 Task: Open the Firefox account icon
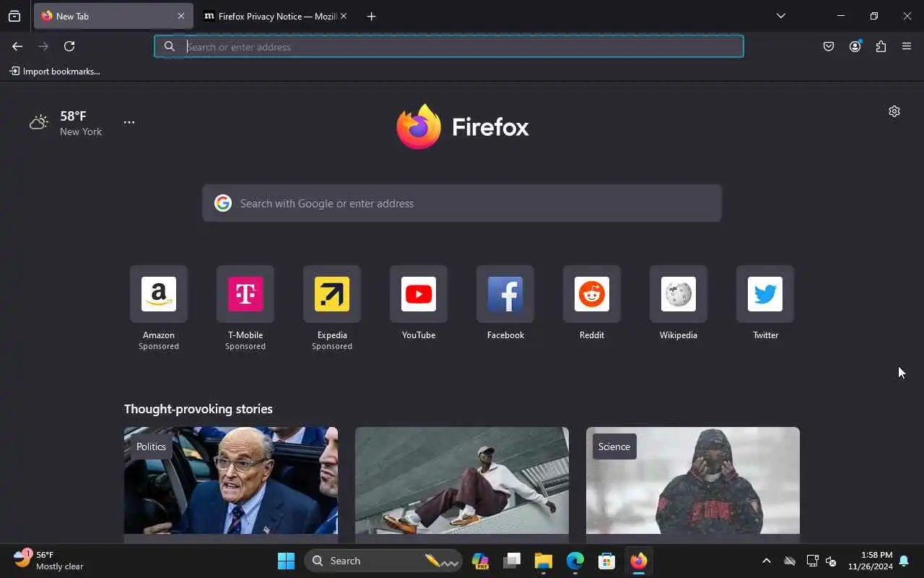coord(855,46)
